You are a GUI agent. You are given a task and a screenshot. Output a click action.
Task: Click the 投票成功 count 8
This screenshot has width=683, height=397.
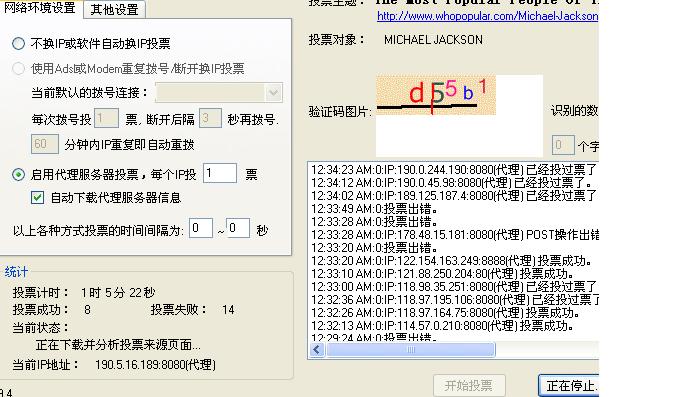pos(87,310)
